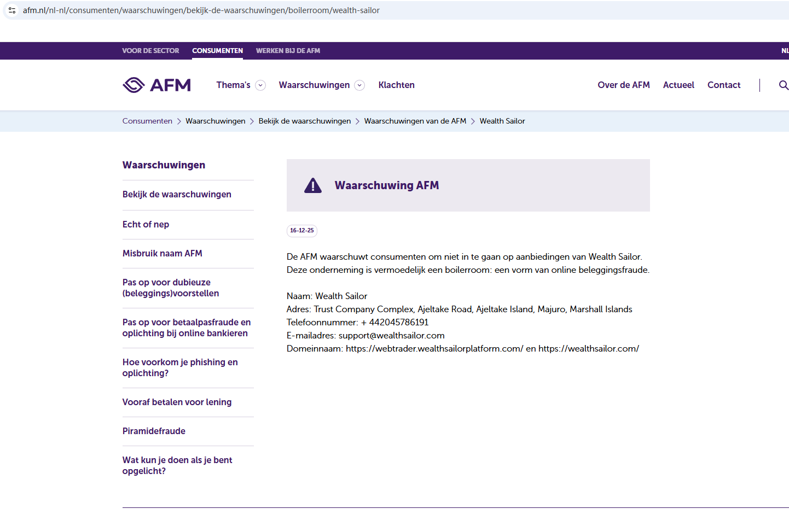
Task: Open the Contact page
Action: [724, 85]
